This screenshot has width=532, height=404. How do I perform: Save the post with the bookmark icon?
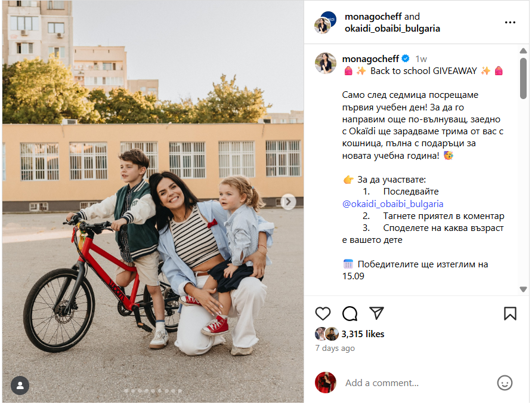click(510, 313)
